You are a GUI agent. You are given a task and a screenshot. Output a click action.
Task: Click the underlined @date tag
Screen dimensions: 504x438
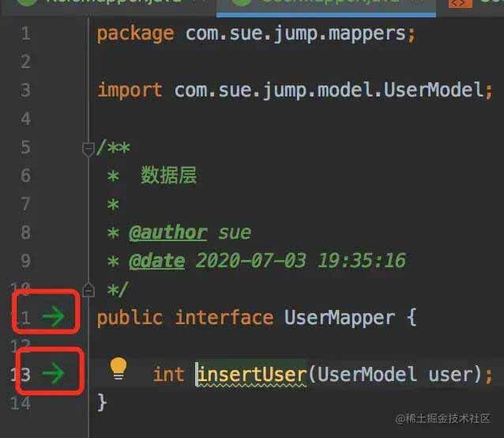point(157,261)
